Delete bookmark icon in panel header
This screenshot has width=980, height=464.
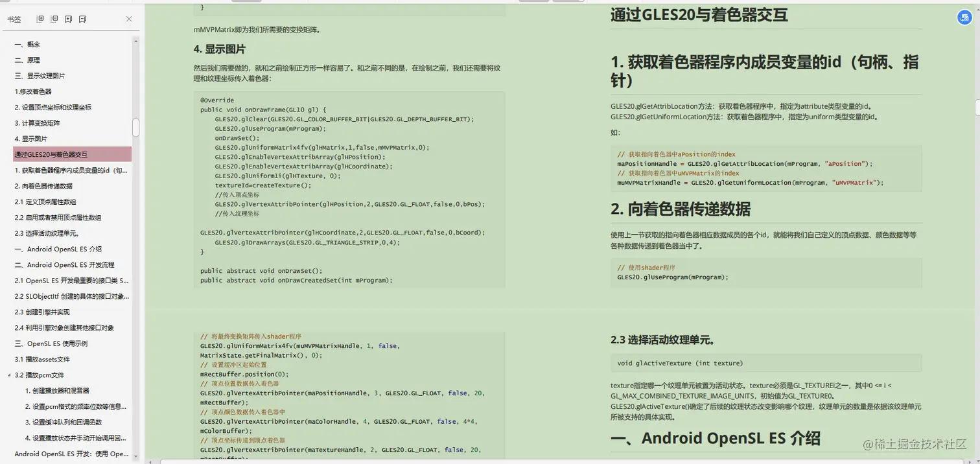tap(83, 19)
